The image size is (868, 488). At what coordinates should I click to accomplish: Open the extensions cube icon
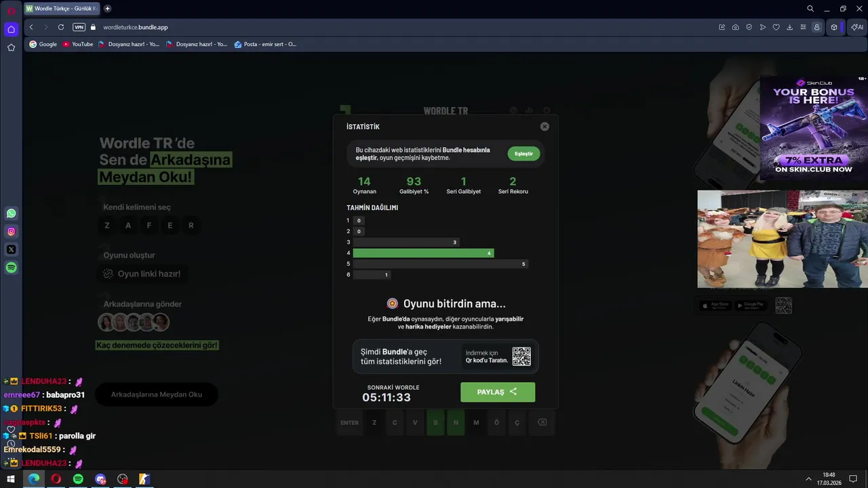[834, 27]
